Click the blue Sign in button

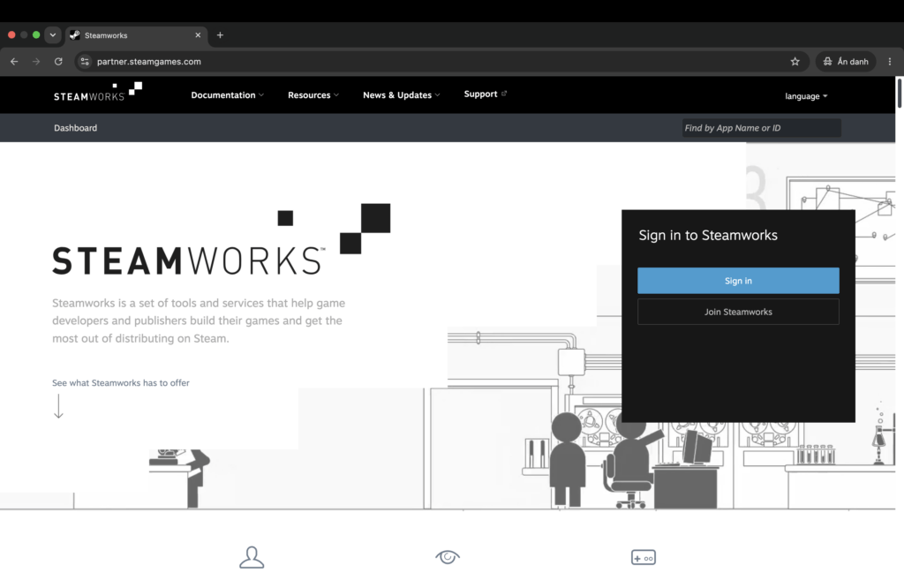(738, 281)
